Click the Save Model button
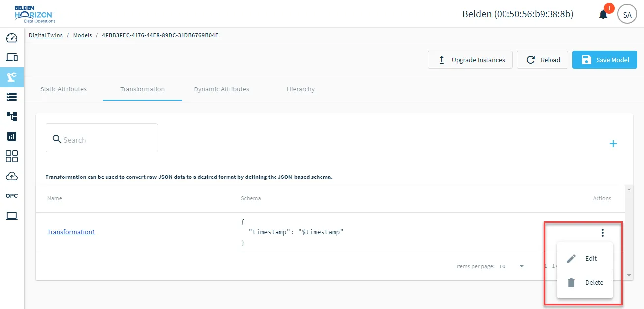644x309 pixels. pos(604,60)
